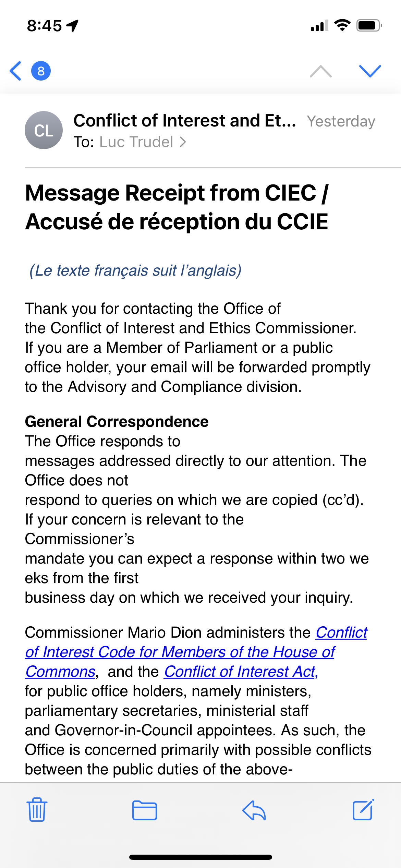401x868 pixels.
Task: Jump to the next message with the down arrow
Action: click(370, 71)
